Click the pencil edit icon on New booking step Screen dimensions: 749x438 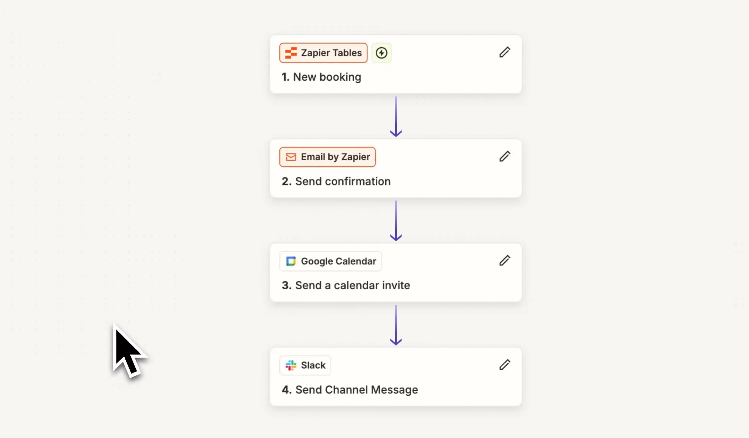click(x=504, y=52)
